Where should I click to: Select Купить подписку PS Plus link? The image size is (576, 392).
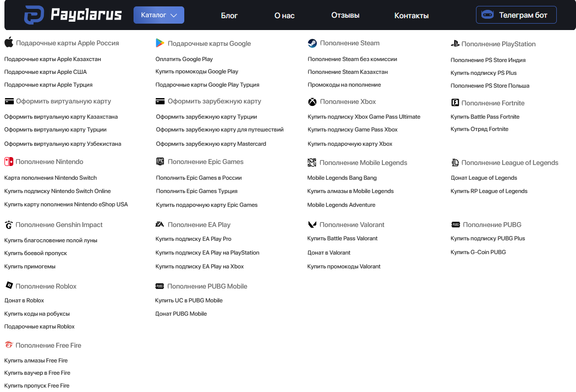point(483,73)
